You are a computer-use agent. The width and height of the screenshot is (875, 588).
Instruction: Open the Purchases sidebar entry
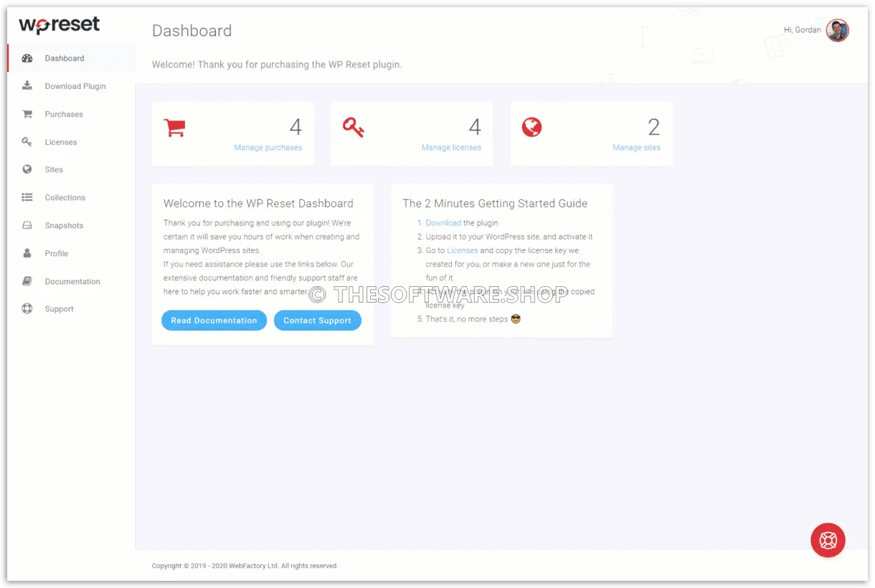[x=64, y=114]
